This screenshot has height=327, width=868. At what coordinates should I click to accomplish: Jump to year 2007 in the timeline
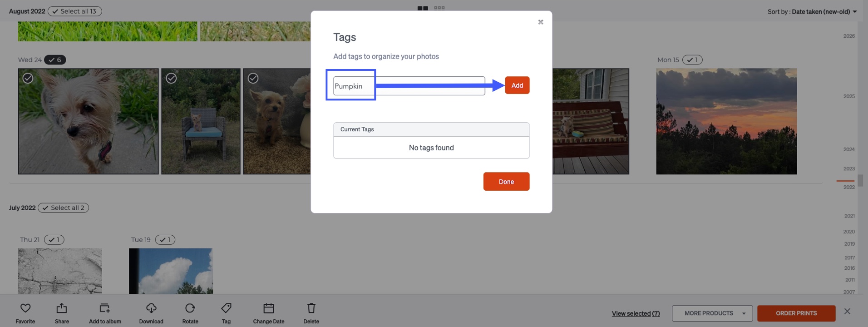[849, 292]
